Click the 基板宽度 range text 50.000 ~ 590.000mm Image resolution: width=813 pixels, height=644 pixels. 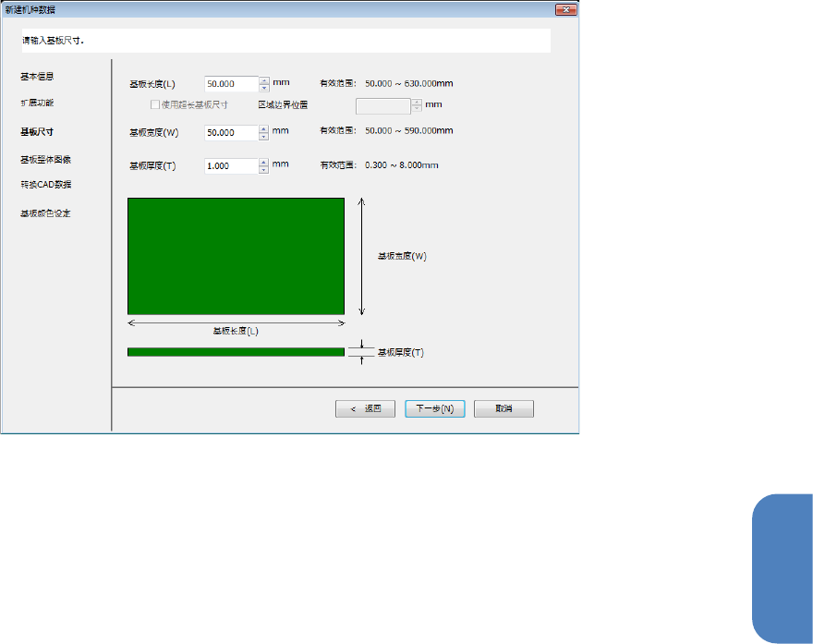pyautogui.click(x=408, y=130)
